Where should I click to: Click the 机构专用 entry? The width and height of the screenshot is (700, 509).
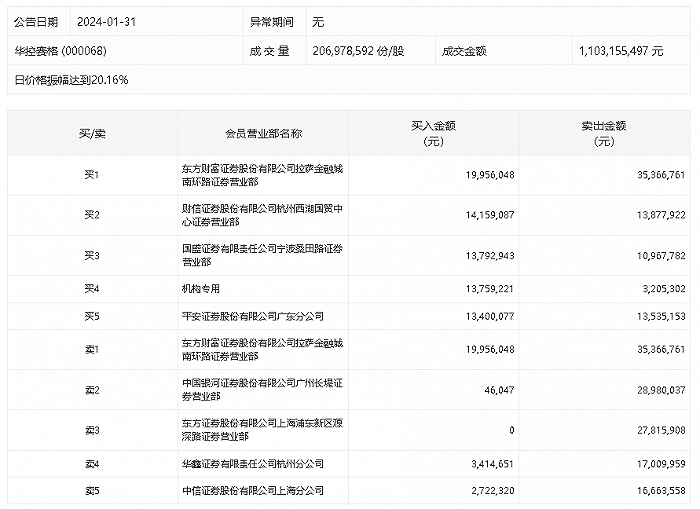200,289
